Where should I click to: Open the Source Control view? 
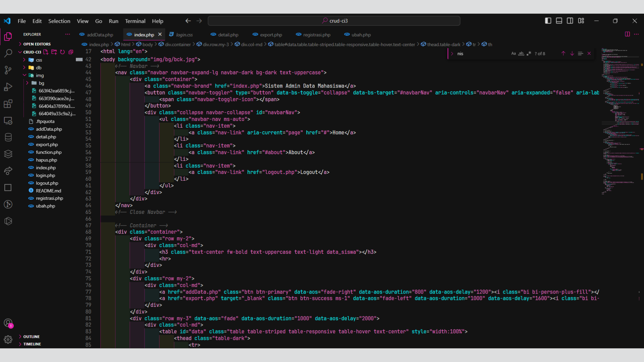[8, 70]
